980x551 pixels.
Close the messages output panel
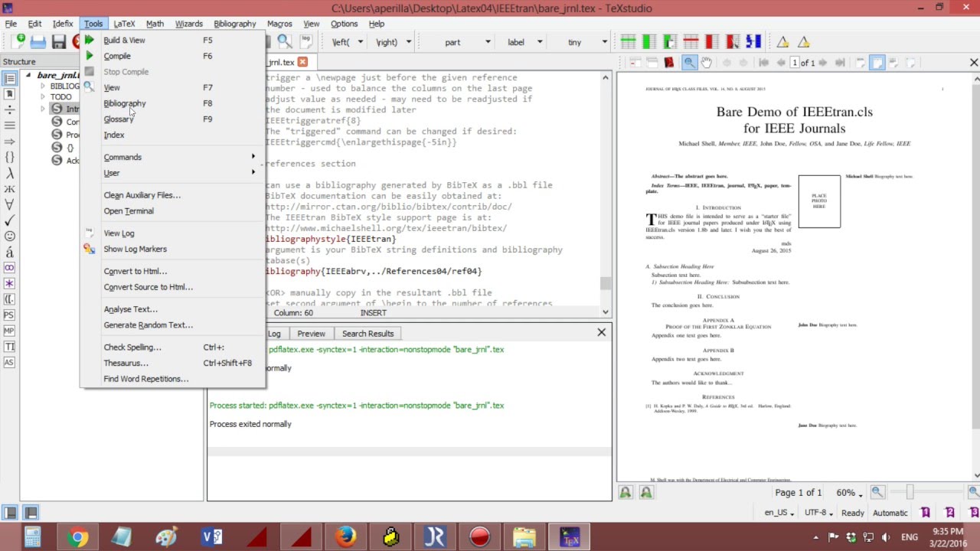tap(601, 332)
